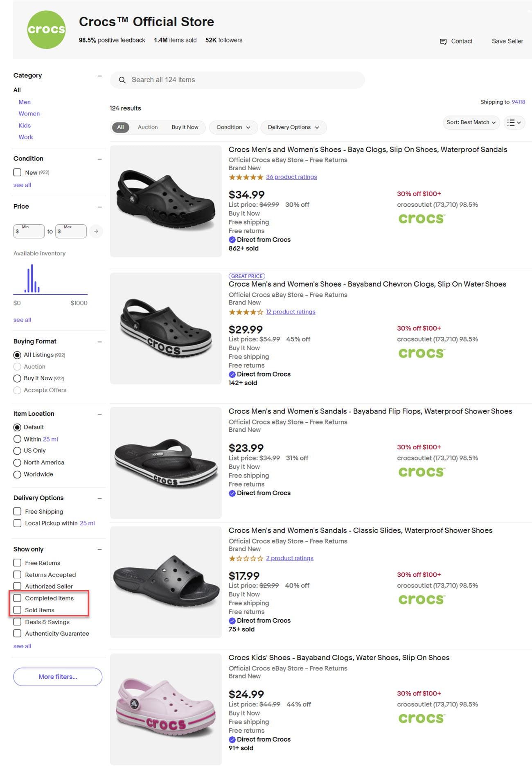The width and height of the screenshot is (532, 767).
Task: Click the Crocs brand logo beside Baya Clogs
Action: click(x=422, y=219)
